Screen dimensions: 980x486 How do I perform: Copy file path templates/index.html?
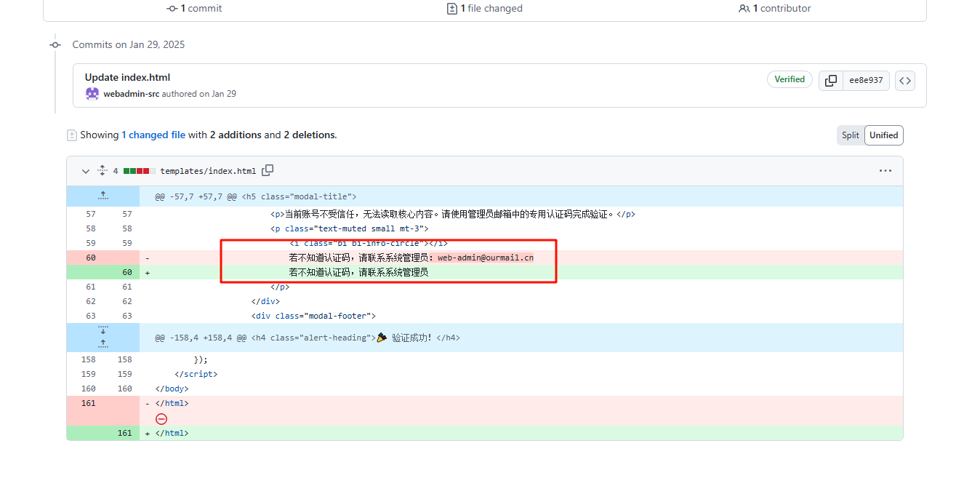[x=268, y=170]
